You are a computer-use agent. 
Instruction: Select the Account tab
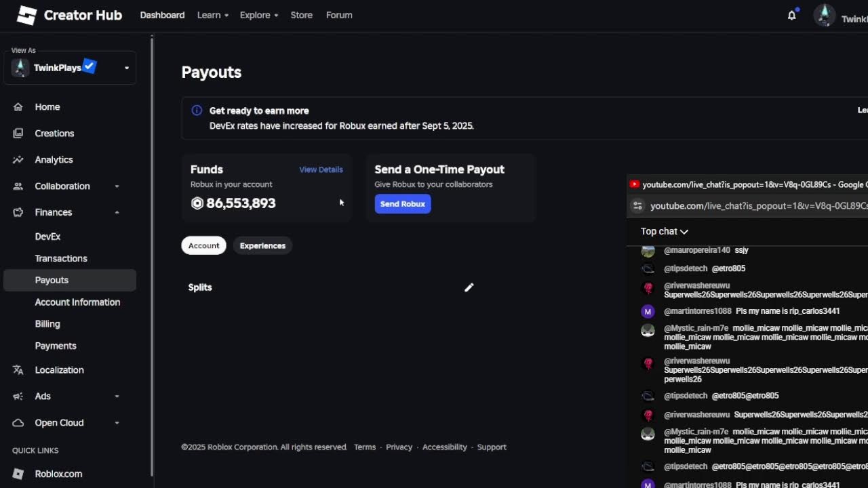(x=203, y=245)
